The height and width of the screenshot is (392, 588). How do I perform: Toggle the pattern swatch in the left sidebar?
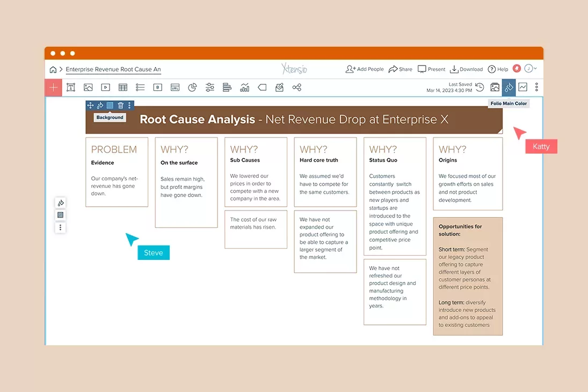tap(60, 214)
